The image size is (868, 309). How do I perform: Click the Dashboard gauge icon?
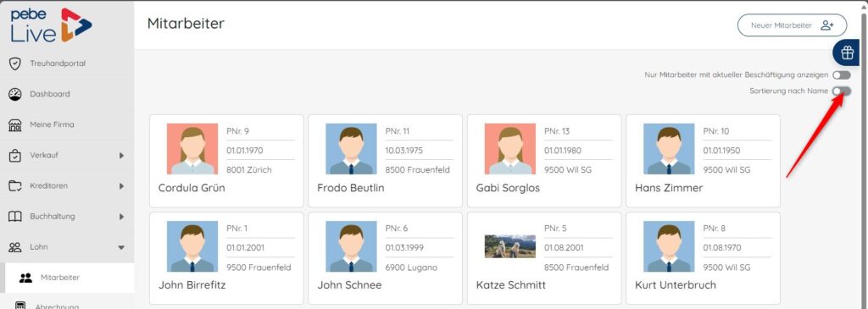15,94
